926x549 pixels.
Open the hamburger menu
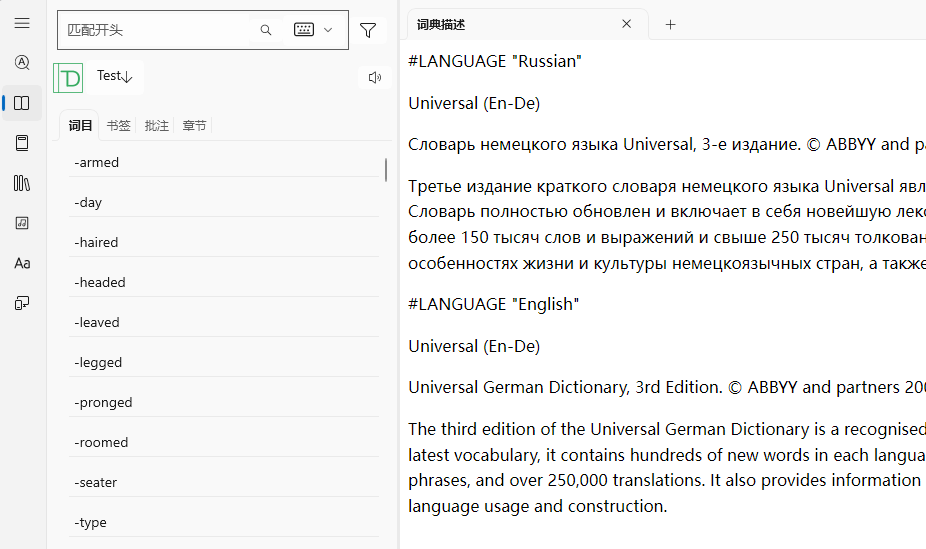[22, 23]
